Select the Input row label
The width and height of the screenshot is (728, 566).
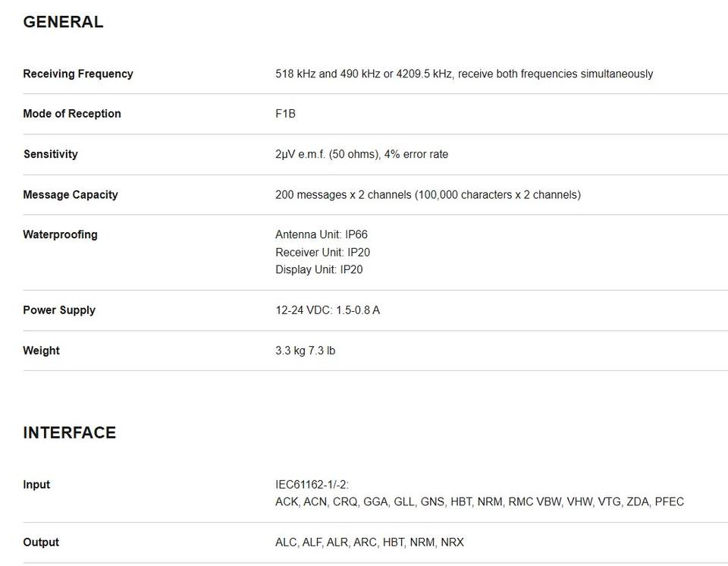pos(36,485)
